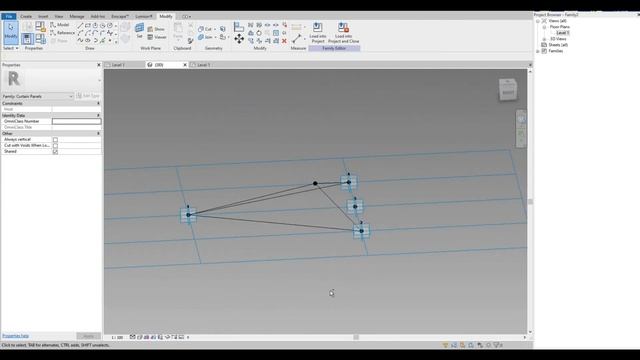This screenshot has height=360, width=640.
Task: Open the work plane Viewer
Action: point(157,37)
